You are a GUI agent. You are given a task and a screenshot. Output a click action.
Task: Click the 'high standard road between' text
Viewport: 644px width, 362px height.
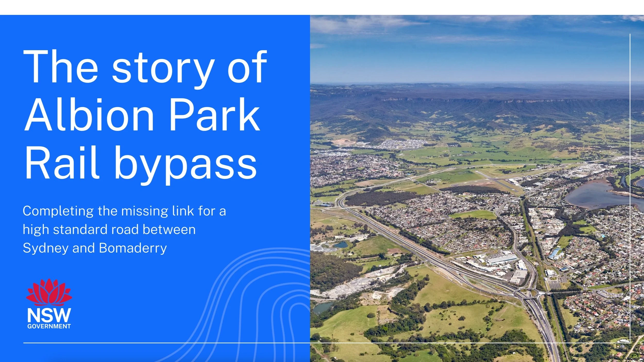[x=109, y=229]
